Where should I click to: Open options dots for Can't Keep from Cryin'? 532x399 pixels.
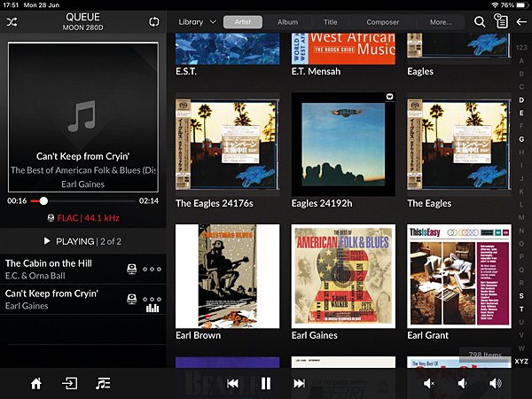152,299
